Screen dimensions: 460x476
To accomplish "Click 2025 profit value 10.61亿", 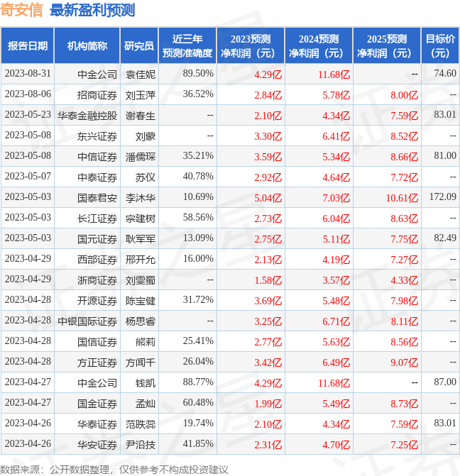I will (402, 198).
